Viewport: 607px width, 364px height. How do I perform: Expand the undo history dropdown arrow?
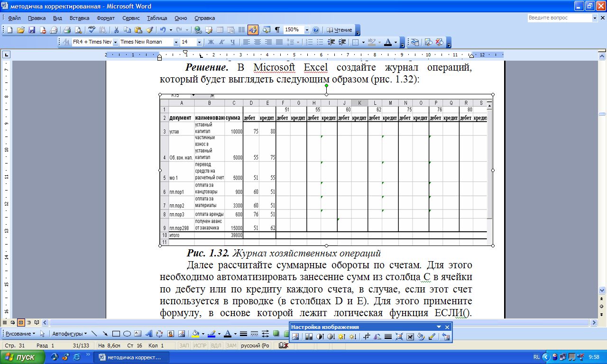171,30
